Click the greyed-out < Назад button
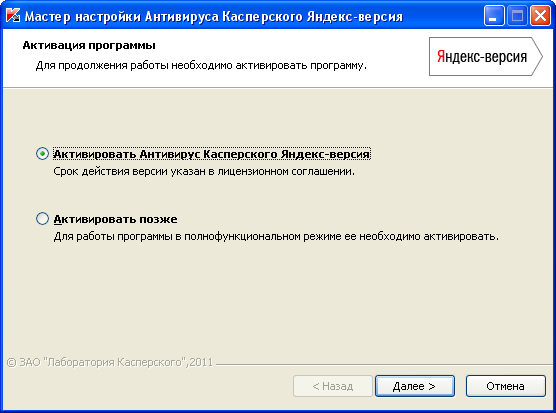Screen dimensions: 556x413 pyautogui.click(x=333, y=386)
